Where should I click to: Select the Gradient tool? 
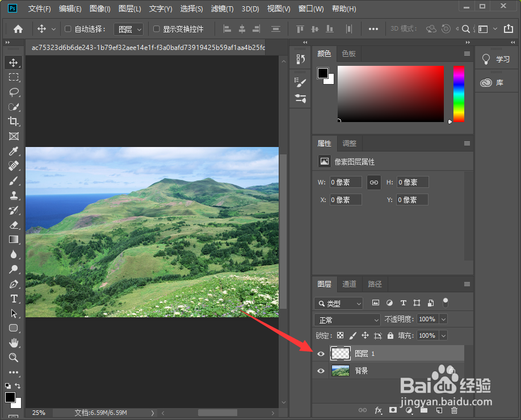13,240
